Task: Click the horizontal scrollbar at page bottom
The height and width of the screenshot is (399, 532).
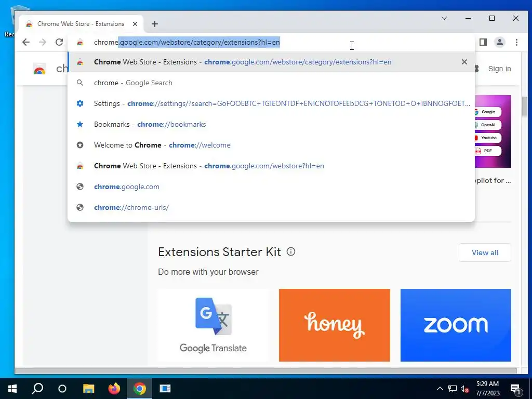Action: (265, 371)
